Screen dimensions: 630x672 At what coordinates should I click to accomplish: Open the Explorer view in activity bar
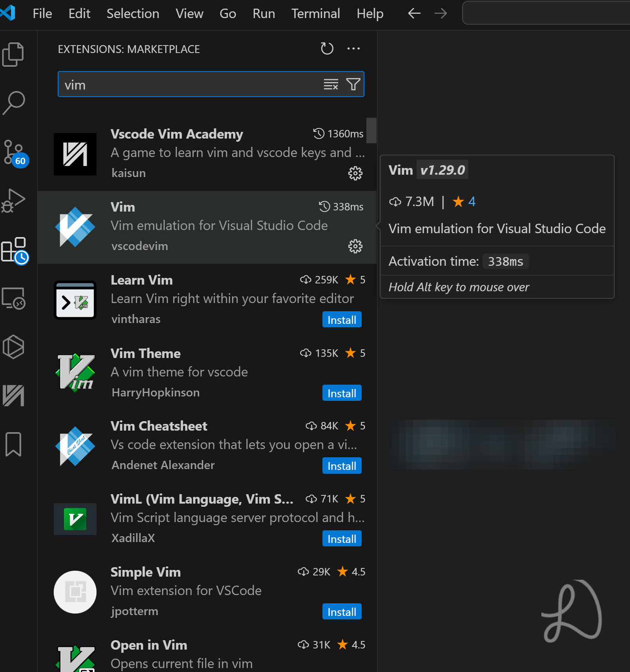[13, 54]
